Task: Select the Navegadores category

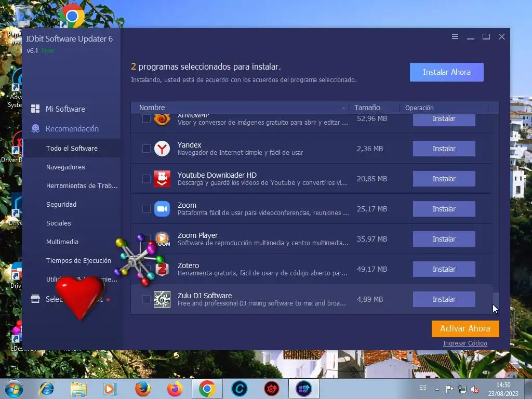Action: coord(65,167)
